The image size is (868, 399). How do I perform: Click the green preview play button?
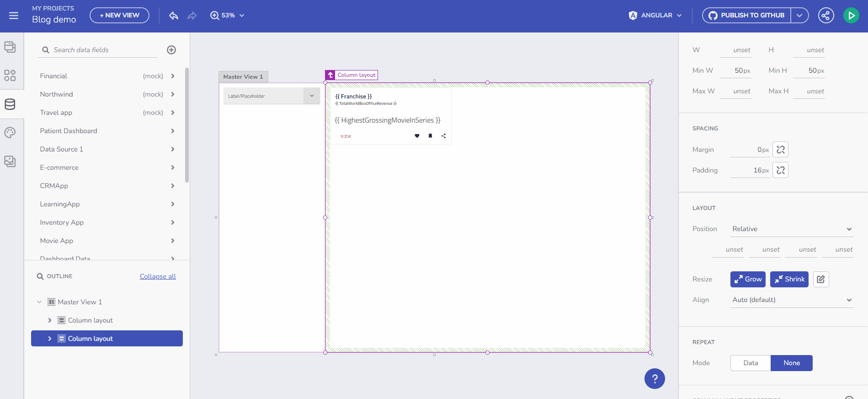(x=851, y=16)
